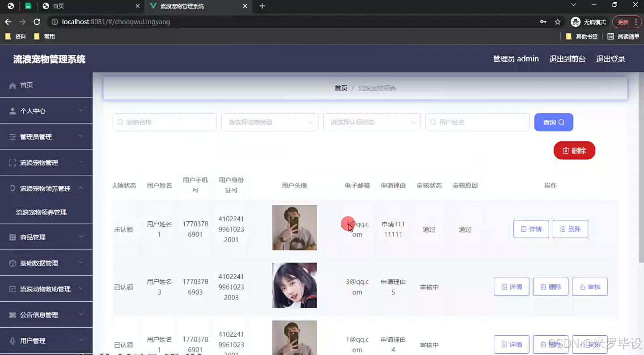Viewport: 644px width, 355px height.
Task: Click 删除 for row 用户姓名3
Action: (551, 287)
